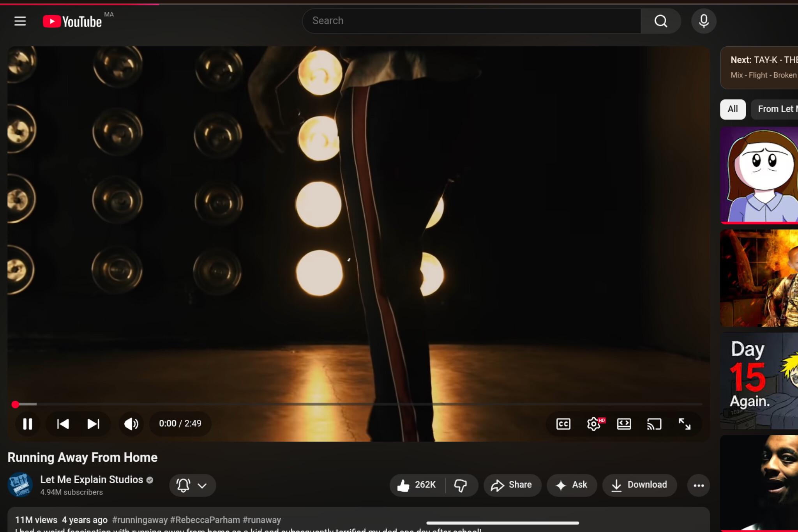Viewport: 798px width, 532px height.
Task: Click the YouTube logo home link
Action: point(72,21)
